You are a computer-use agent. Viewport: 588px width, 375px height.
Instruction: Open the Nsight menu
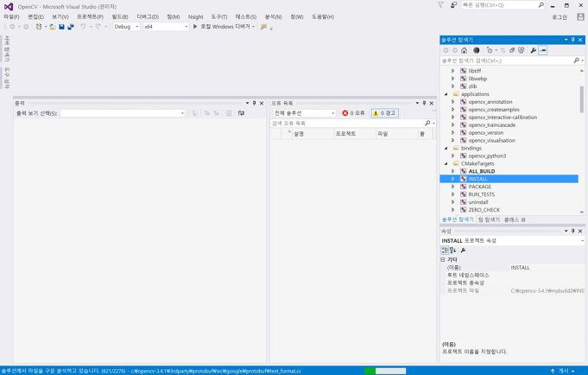tap(195, 17)
